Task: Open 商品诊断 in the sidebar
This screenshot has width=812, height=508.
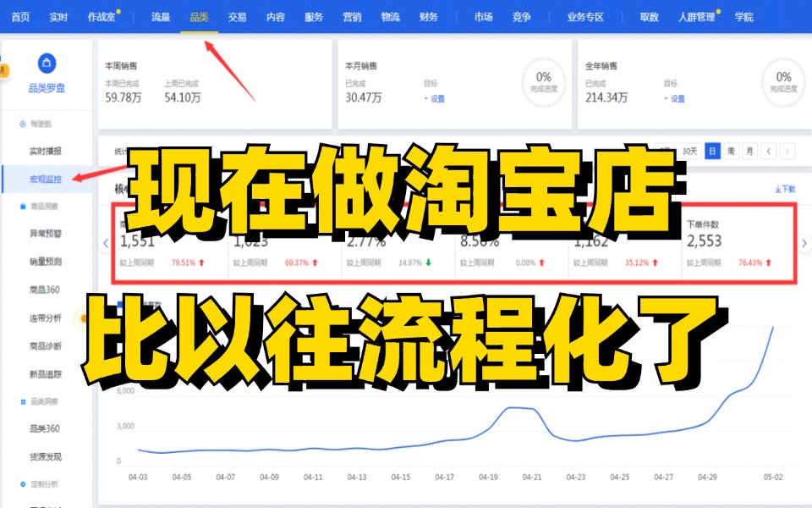Action: pos(46,345)
